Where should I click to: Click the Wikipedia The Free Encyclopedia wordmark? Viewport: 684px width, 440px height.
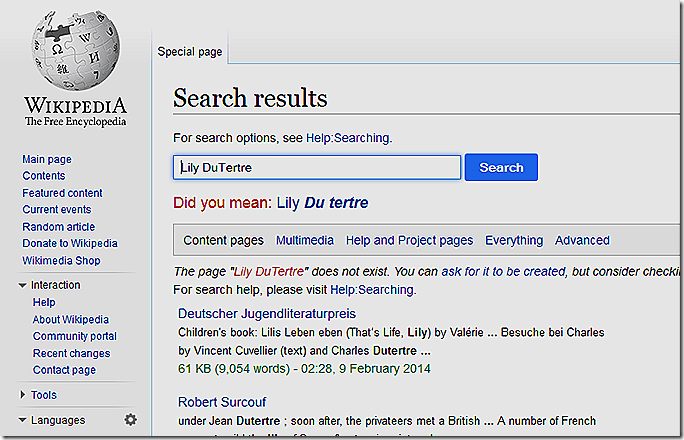click(75, 112)
